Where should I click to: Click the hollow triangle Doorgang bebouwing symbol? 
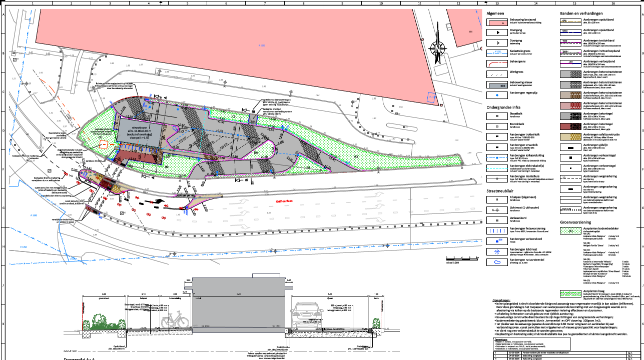pos(497,42)
